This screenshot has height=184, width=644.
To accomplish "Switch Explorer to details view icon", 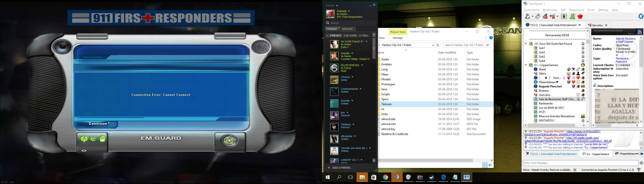I will pyautogui.click(x=485, y=165).
